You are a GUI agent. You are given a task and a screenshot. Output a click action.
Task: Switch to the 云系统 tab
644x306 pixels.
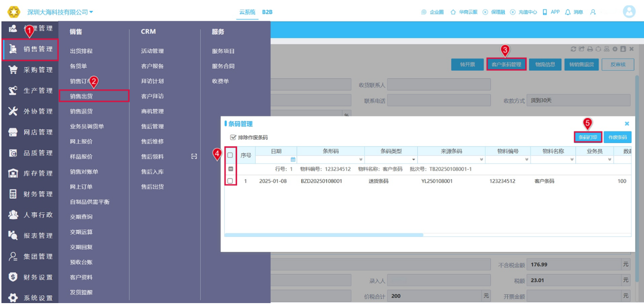pos(247,12)
